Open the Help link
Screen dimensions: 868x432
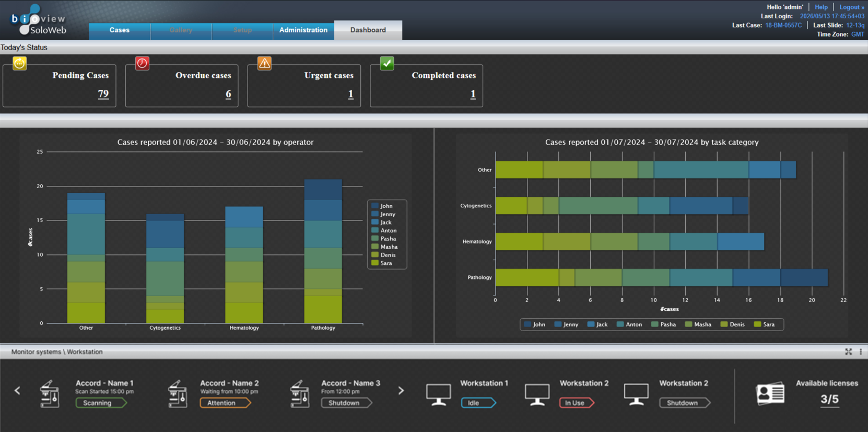pyautogui.click(x=821, y=7)
